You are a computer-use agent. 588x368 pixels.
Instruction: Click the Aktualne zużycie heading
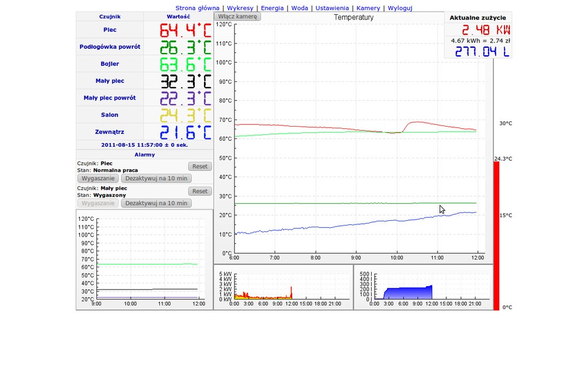coord(477,18)
